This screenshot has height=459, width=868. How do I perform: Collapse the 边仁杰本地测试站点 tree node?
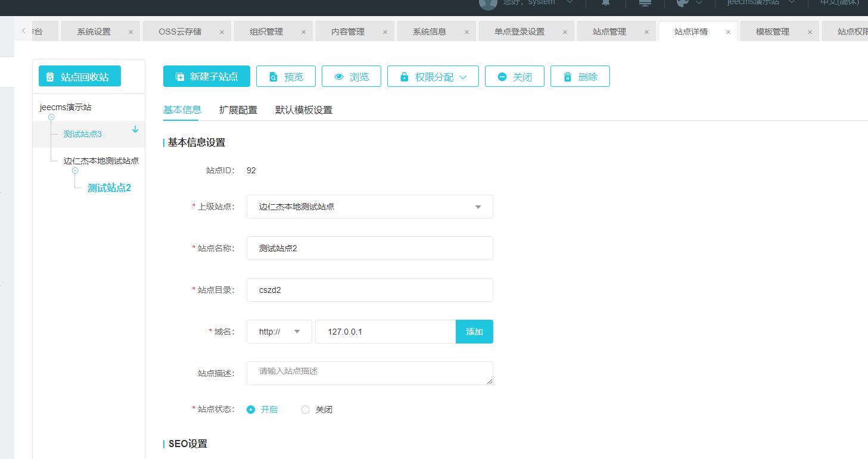(x=75, y=171)
